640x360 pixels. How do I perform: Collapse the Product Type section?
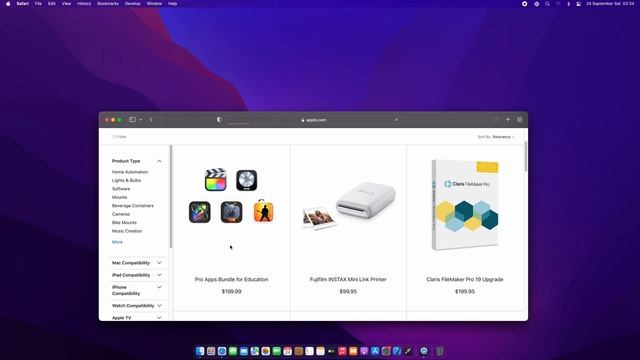pos(159,161)
